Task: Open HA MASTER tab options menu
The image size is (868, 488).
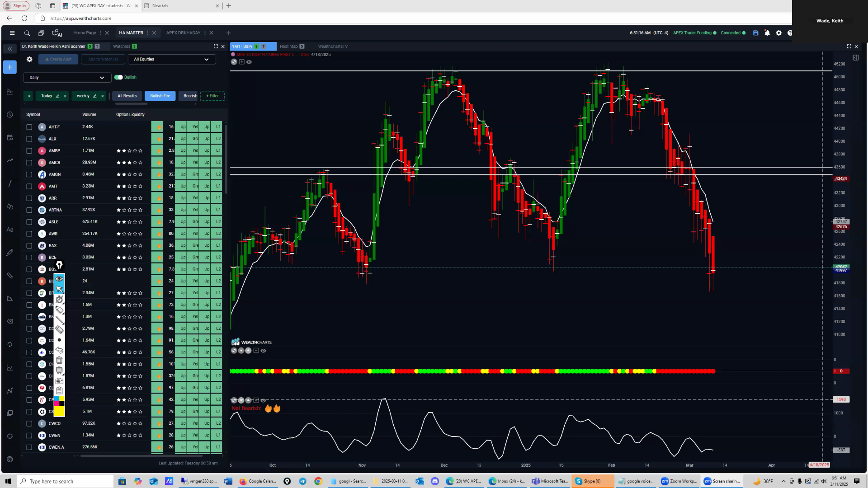Action: [x=147, y=33]
